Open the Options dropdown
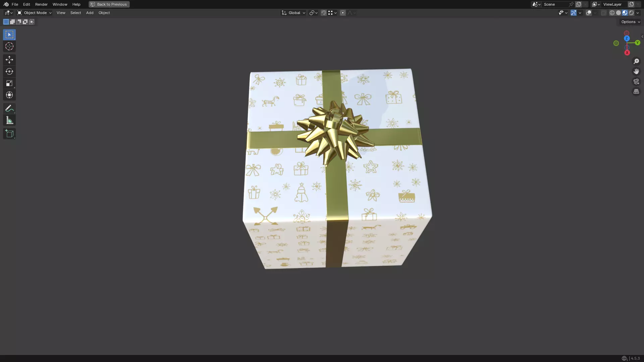The height and width of the screenshot is (362, 644). point(631,22)
